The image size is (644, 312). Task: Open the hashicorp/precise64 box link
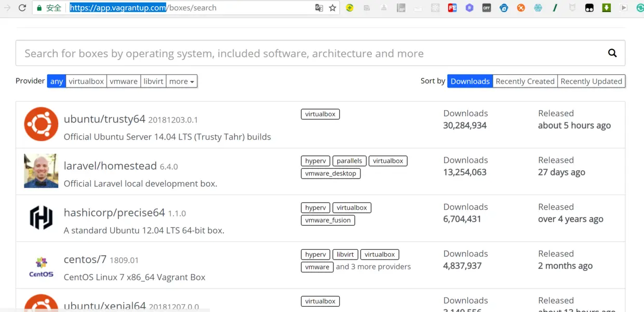[x=114, y=212]
